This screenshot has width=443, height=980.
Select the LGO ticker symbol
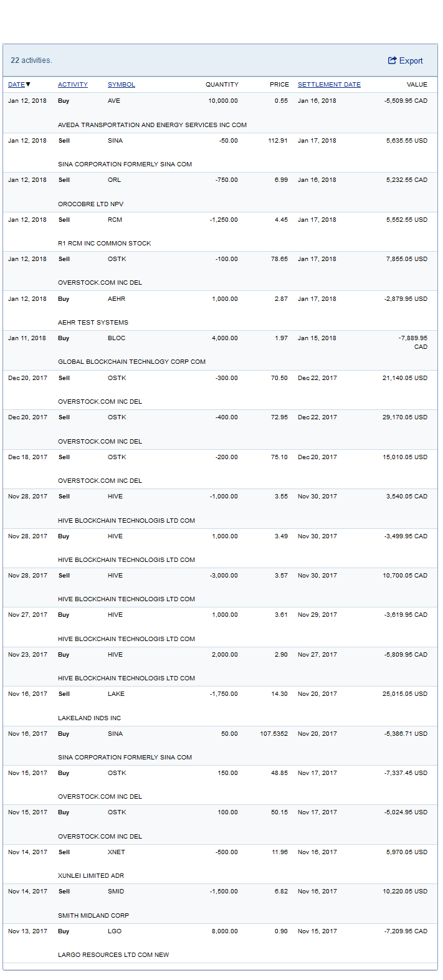click(115, 931)
